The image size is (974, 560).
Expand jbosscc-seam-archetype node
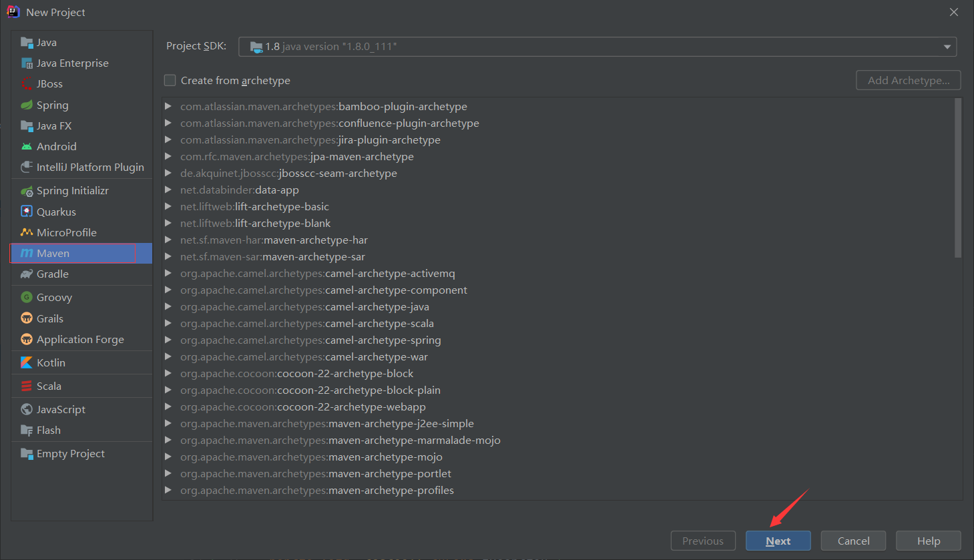(x=168, y=173)
